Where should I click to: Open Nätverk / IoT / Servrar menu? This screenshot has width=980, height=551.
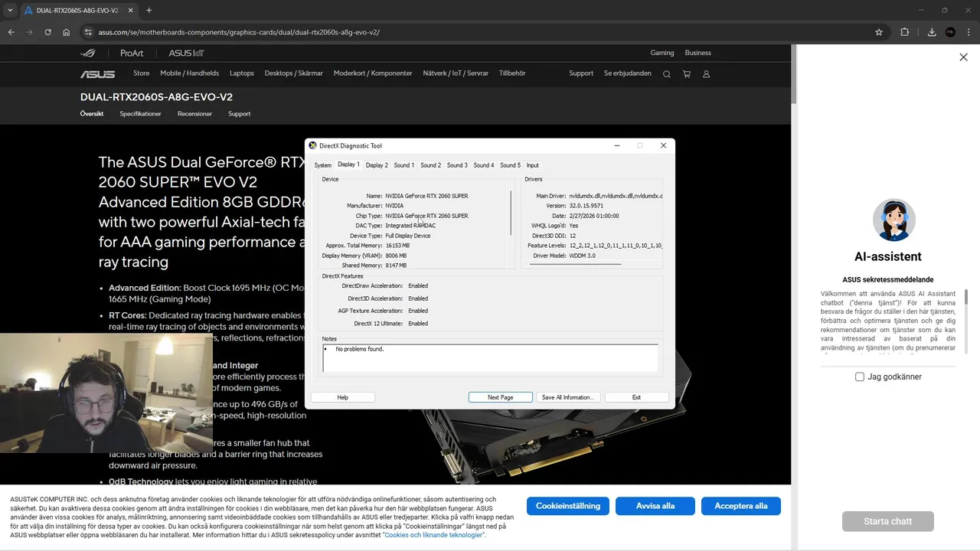[x=456, y=73]
